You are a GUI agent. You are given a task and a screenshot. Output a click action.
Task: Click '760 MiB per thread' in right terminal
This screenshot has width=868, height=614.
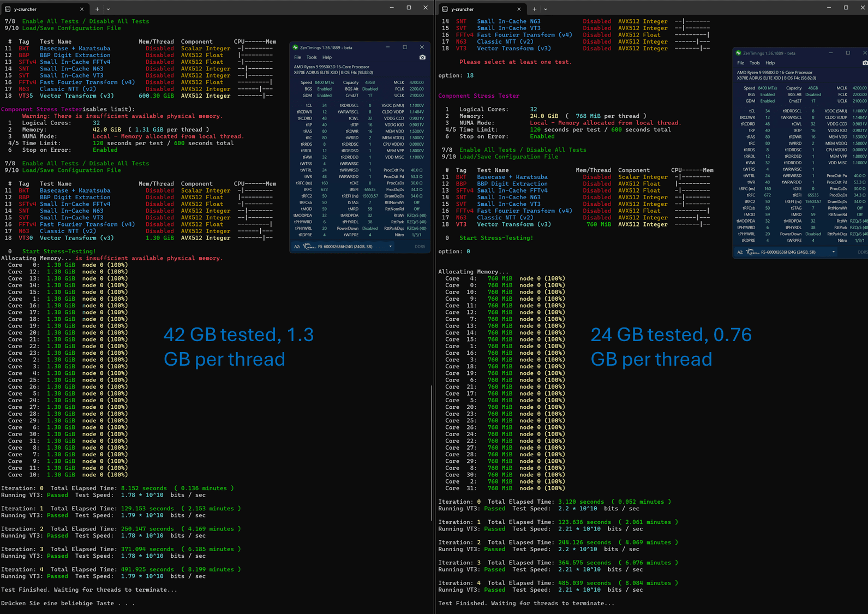click(x=608, y=116)
